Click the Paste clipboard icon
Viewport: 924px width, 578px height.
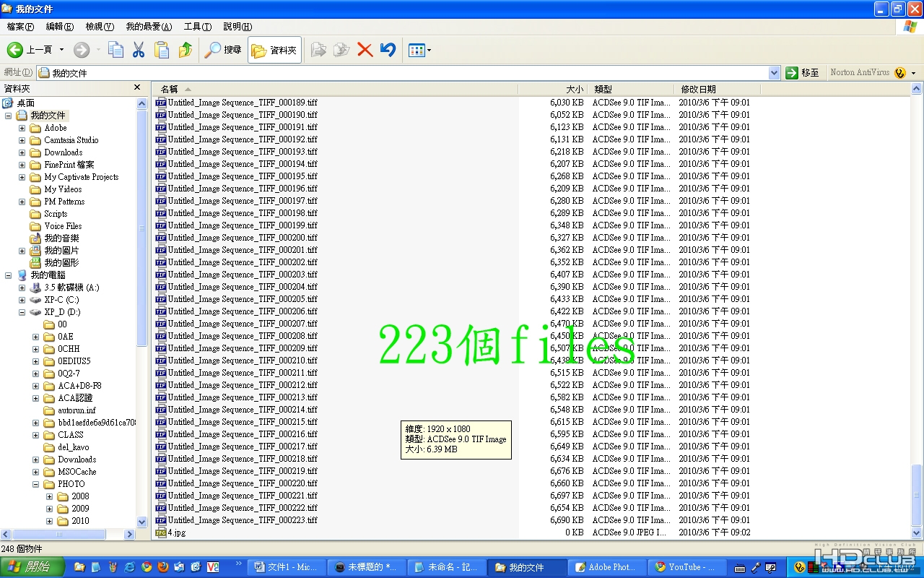162,50
